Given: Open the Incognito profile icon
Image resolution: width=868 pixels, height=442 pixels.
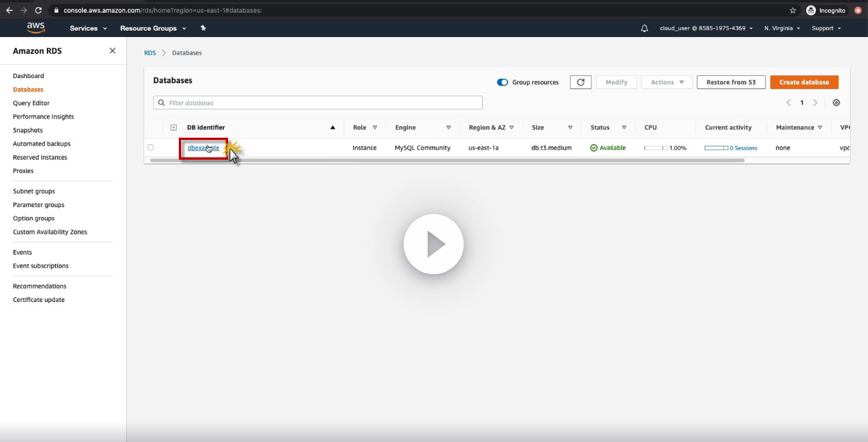Looking at the screenshot, I should point(811,10).
